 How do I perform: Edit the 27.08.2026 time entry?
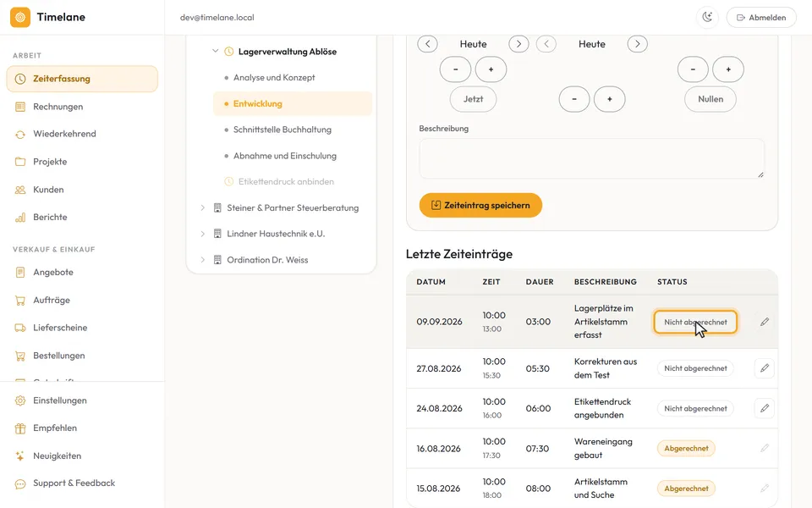click(x=765, y=368)
